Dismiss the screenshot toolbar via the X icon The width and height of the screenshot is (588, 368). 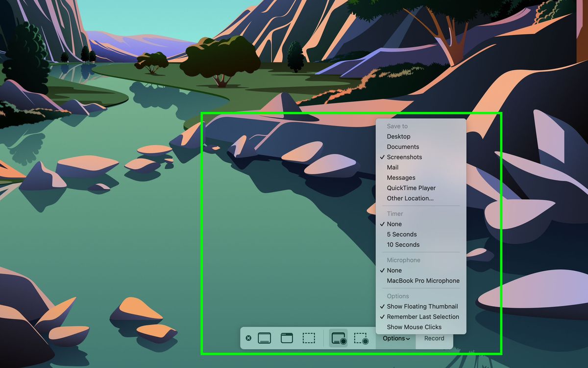click(249, 338)
